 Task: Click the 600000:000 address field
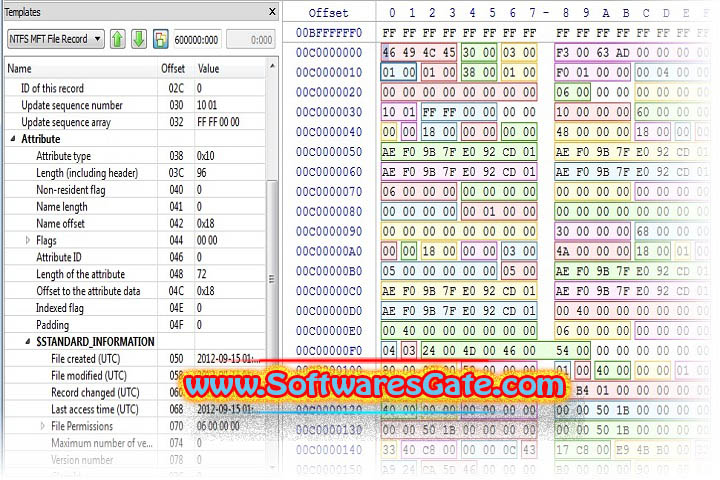point(197,40)
